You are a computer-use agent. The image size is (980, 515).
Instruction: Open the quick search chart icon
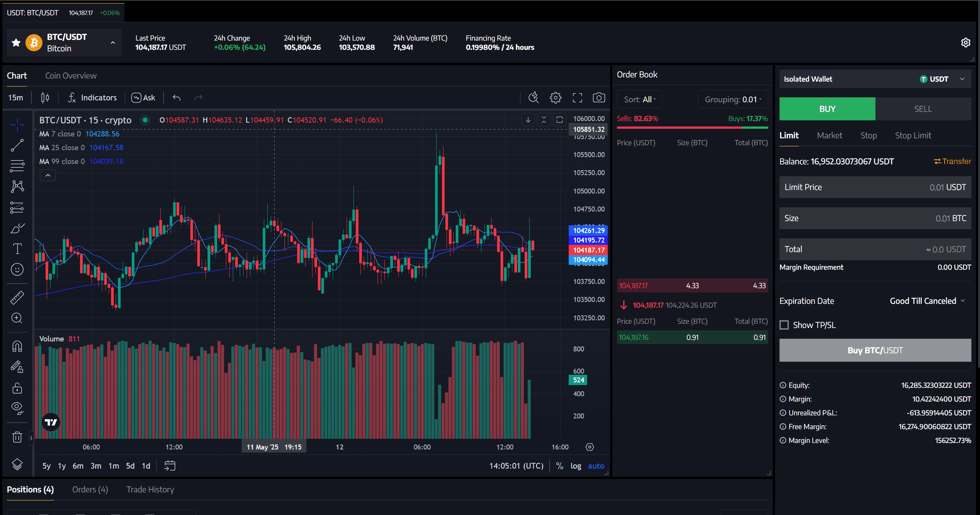click(x=533, y=98)
